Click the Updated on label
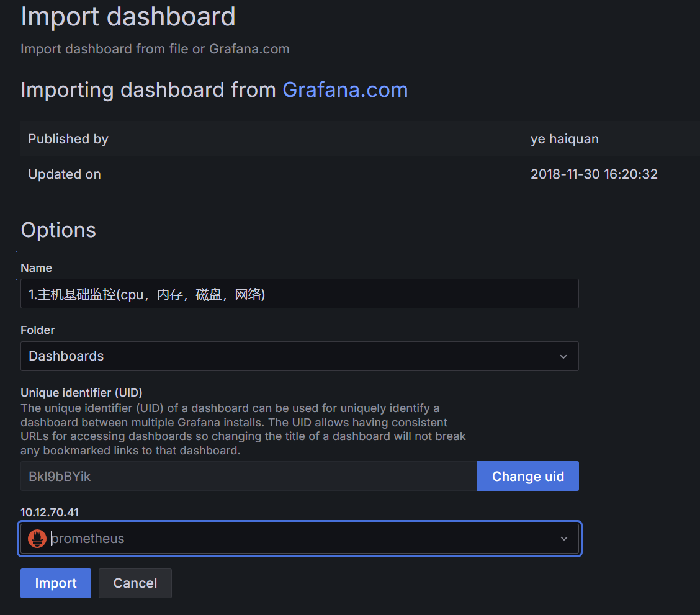The image size is (700, 615). [65, 174]
